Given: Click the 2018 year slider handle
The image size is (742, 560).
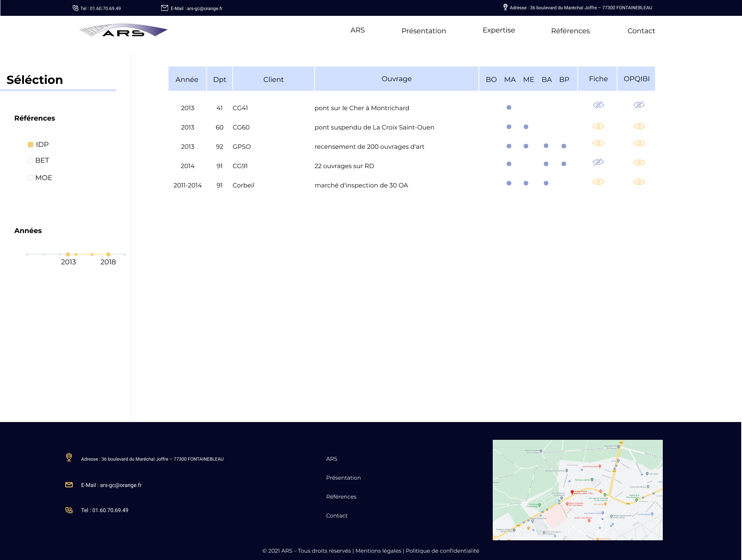Looking at the screenshot, I should [109, 254].
